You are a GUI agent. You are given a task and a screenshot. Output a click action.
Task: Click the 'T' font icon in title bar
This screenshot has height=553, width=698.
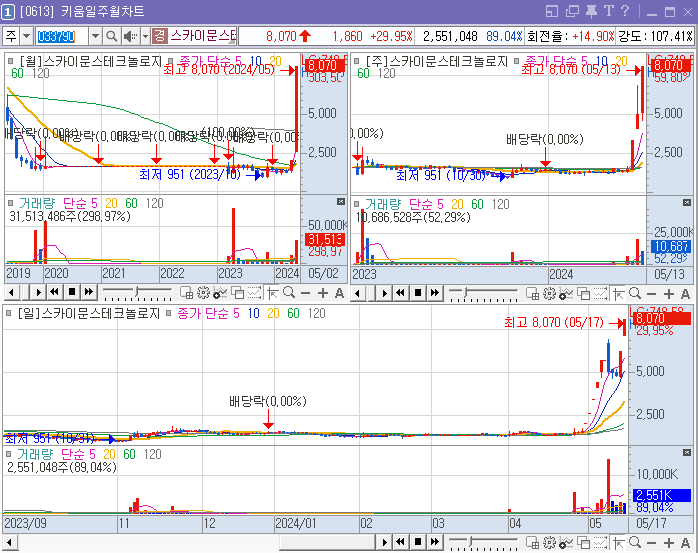609,11
